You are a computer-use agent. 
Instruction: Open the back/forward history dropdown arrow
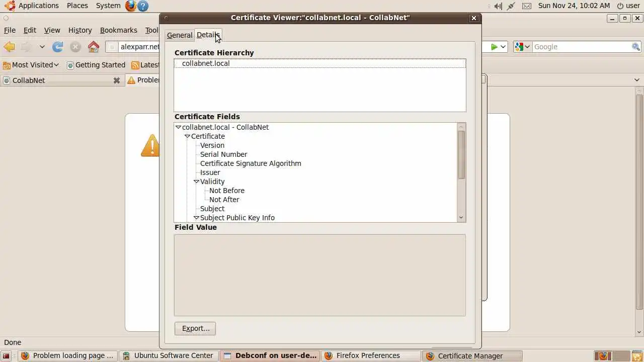point(42,47)
